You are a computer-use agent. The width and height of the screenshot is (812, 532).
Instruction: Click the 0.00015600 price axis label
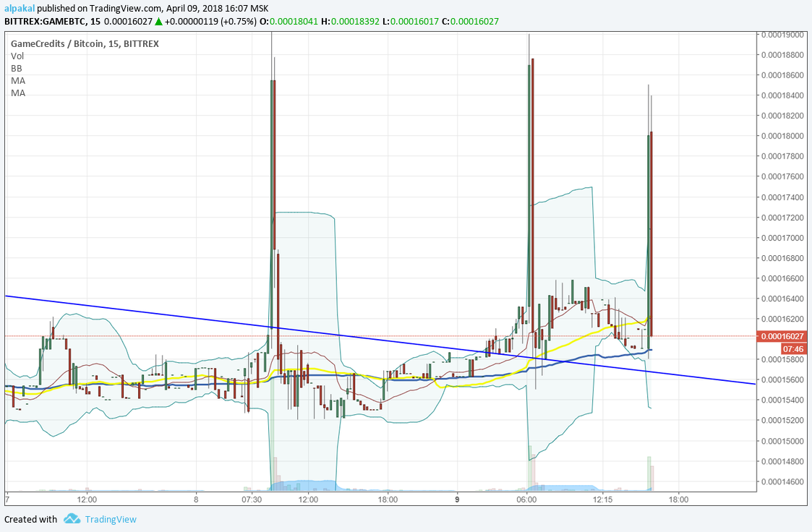[x=782, y=380]
